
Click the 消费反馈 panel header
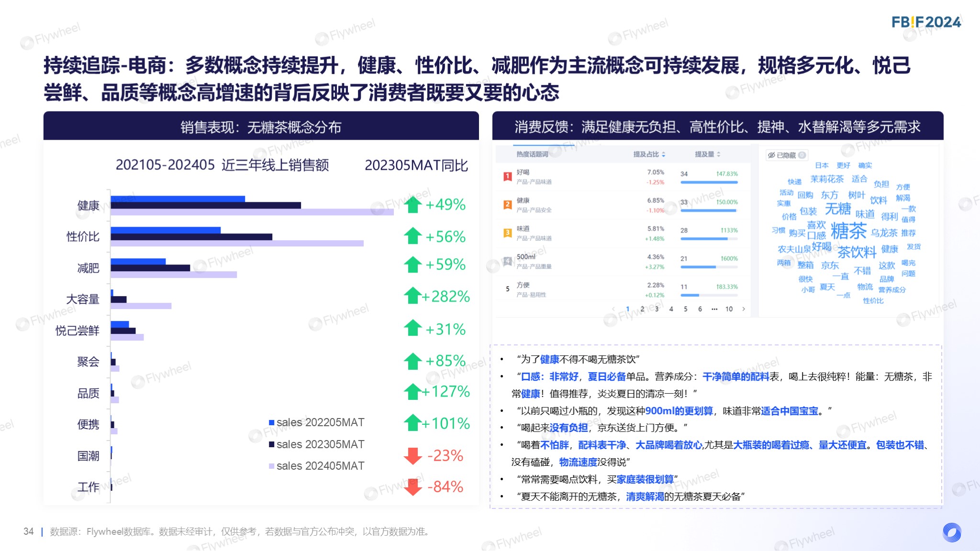pos(718,127)
